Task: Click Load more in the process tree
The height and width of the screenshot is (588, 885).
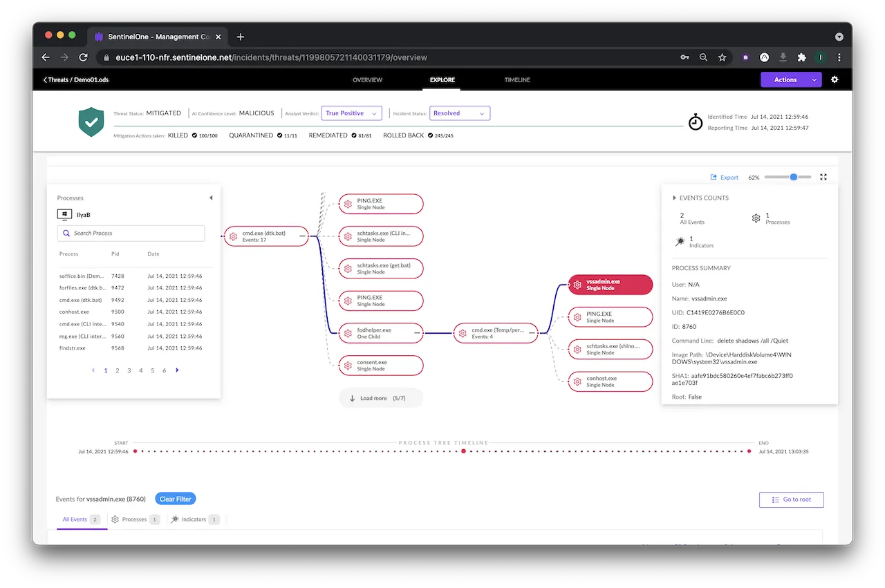Action: click(380, 398)
